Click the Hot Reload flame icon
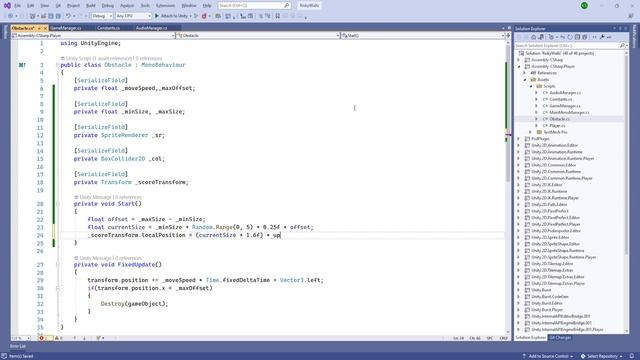 (204, 16)
